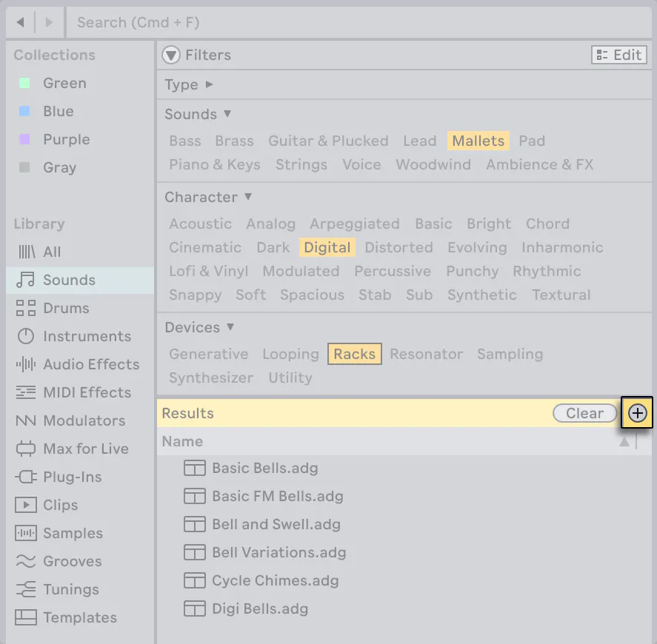Image resolution: width=657 pixels, height=644 pixels.
Task: Select the Cycle Chimes.adg file name
Action: coord(276,580)
